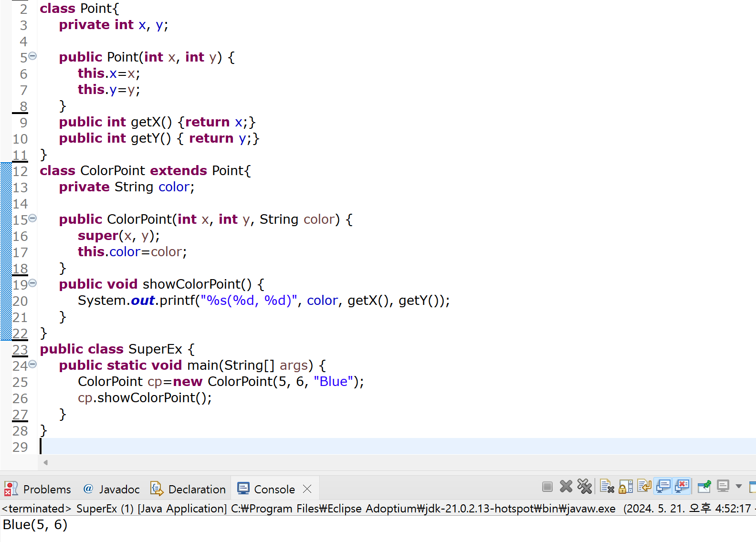Click the editor horizontal scrollbar left arrow
This screenshot has height=542, width=756.
click(x=45, y=462)
